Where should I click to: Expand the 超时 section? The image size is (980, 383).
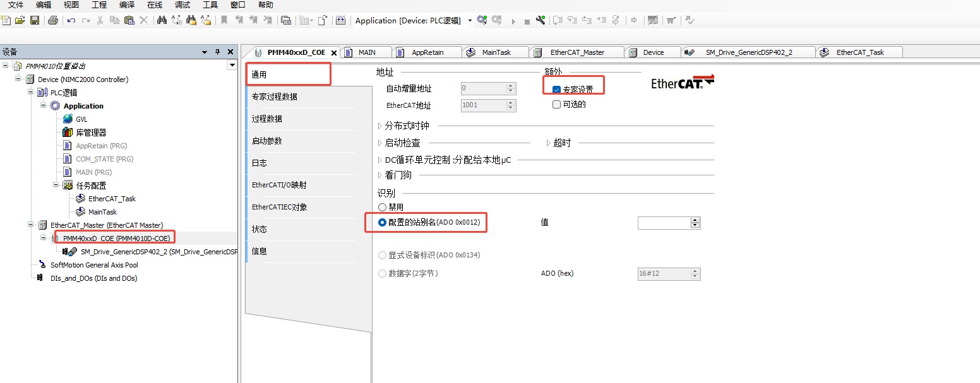[549, 143]
